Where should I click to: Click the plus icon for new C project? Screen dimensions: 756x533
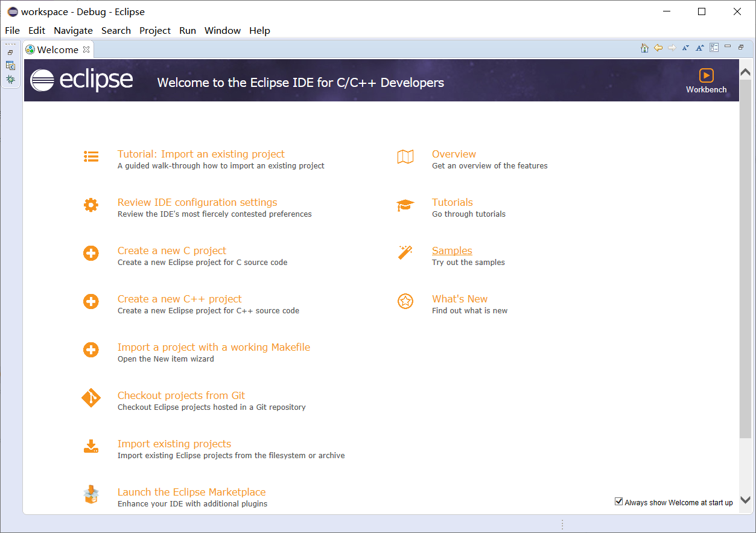coord(91,254)
